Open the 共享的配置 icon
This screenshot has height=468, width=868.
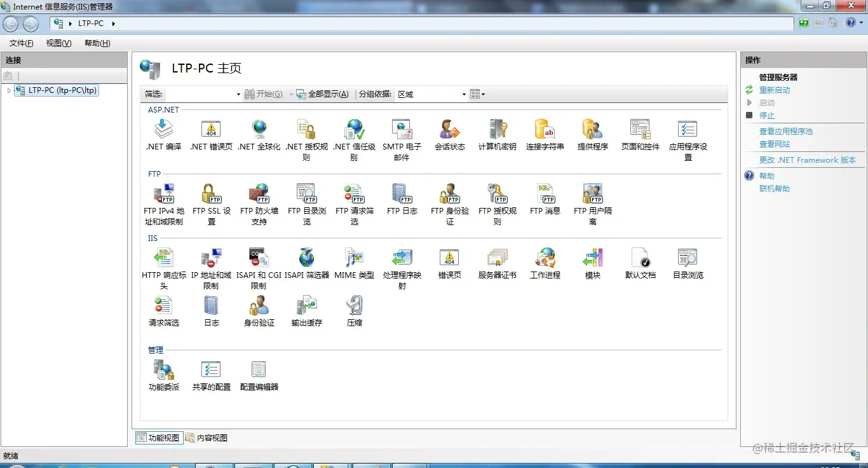pos(212,369)
